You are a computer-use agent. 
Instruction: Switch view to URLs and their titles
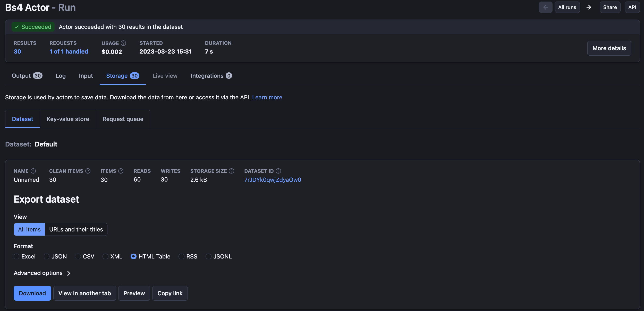coord(76,229)
